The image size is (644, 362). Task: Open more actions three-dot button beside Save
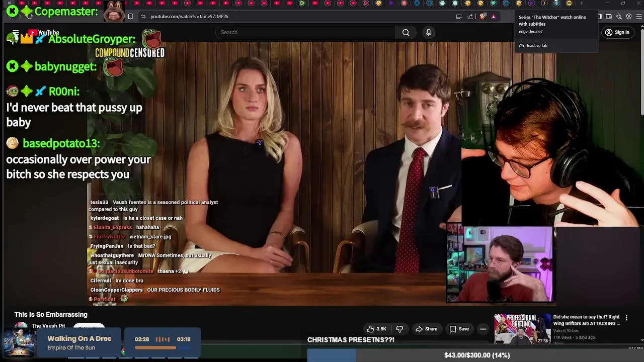[483, 329]
